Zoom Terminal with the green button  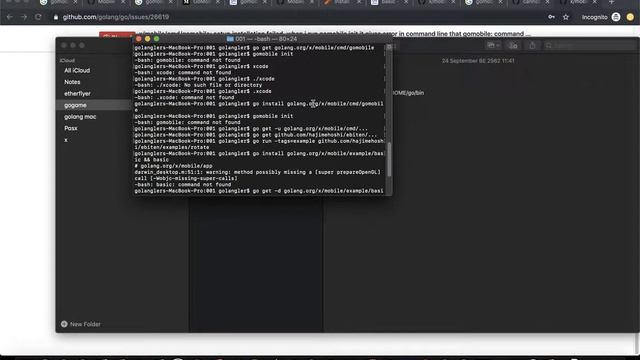(x=157, y=39)
